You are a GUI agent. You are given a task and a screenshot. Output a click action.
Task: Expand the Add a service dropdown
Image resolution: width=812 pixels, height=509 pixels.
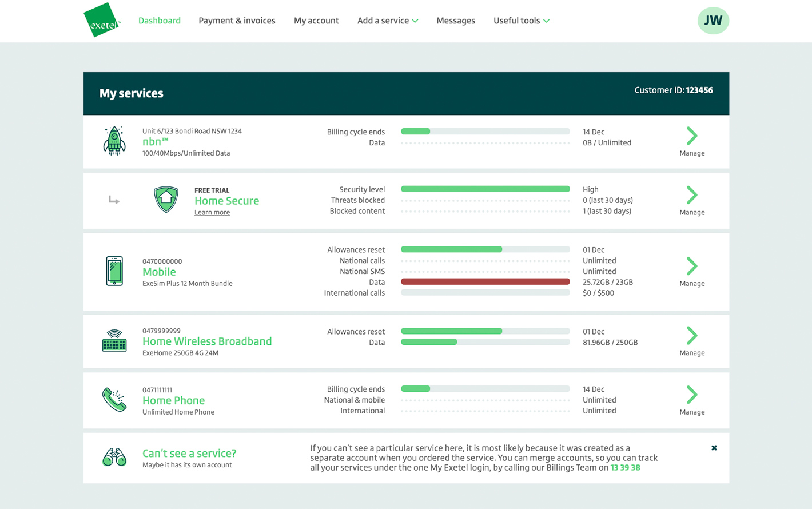click(388, 21)
